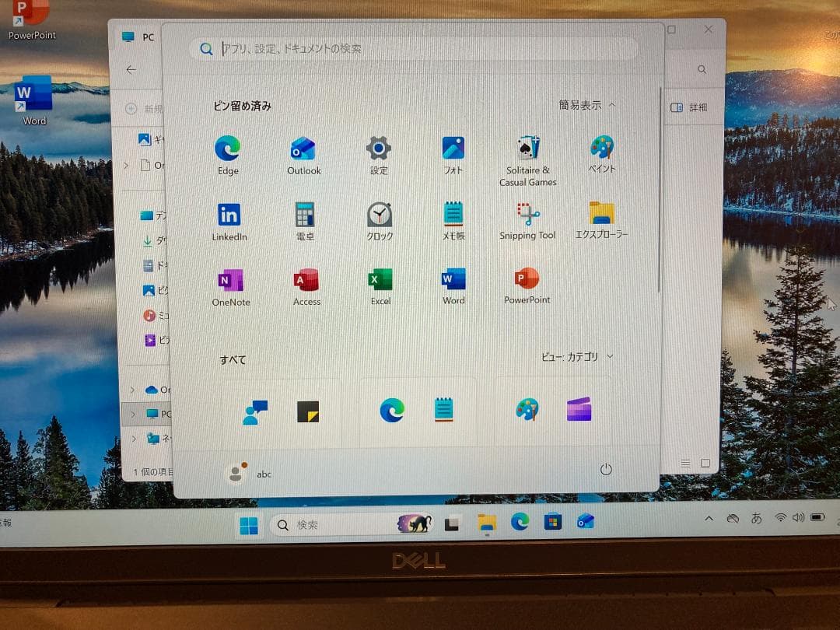Open PowerPoint desktop shortcut
840x630 pixels.
coord(32,20)
